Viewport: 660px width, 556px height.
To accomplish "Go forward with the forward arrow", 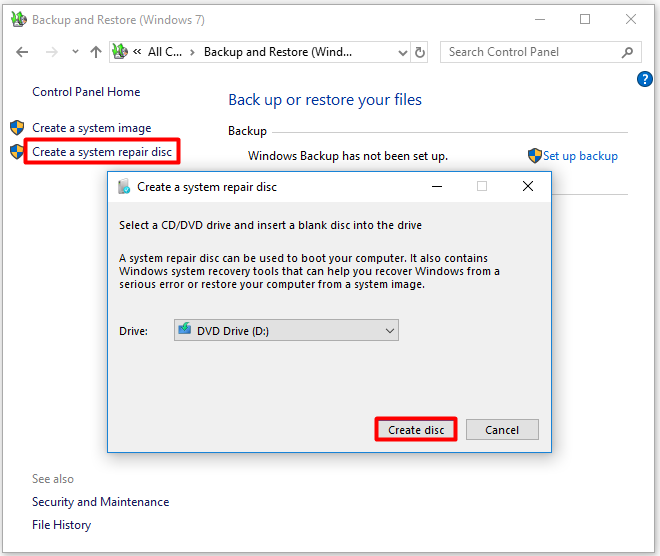I will (x=51, y=52).
